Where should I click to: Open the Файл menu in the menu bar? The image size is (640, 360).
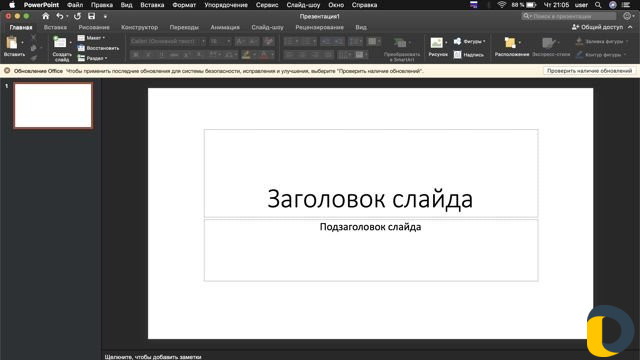tap(75, 5)
